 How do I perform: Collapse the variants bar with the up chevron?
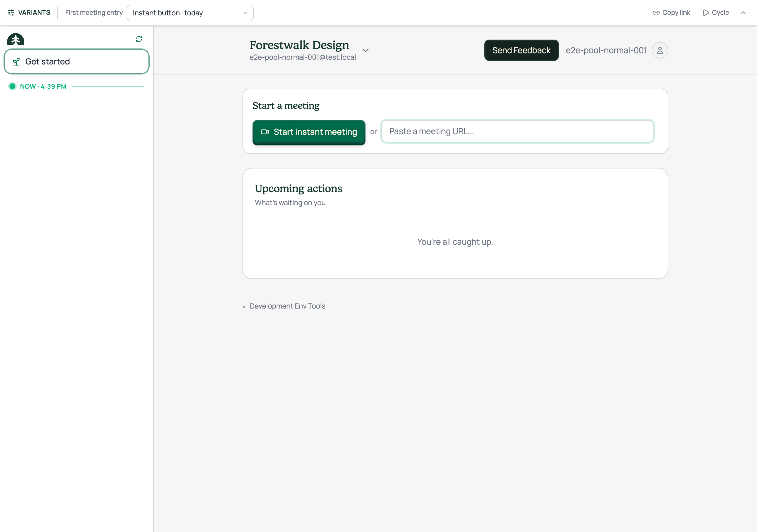743,12
